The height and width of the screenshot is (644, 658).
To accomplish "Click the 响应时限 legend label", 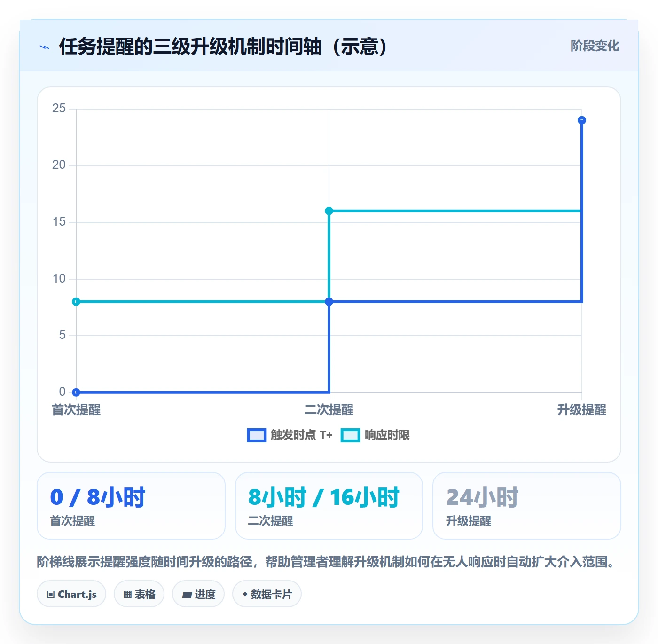I will click(387, 435).
